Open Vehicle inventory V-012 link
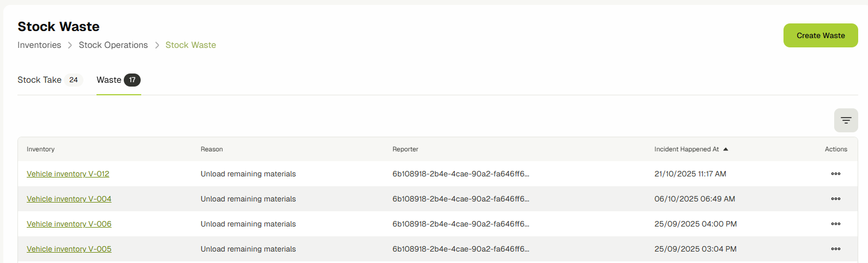Image resolution: width=868 pixels, height=263 pixels. [x=68, y=174]
